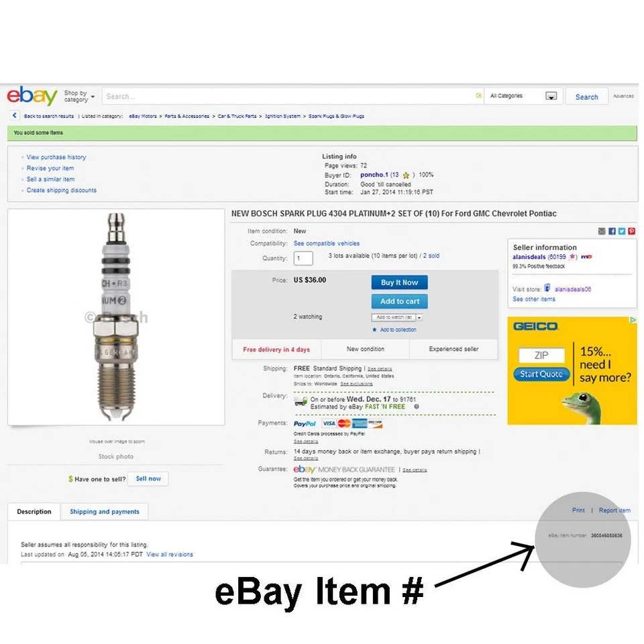Open the Add to watch list arrow
Viewport: 644px width, 644px height.
pyautogui.click(x=419, y=317)
